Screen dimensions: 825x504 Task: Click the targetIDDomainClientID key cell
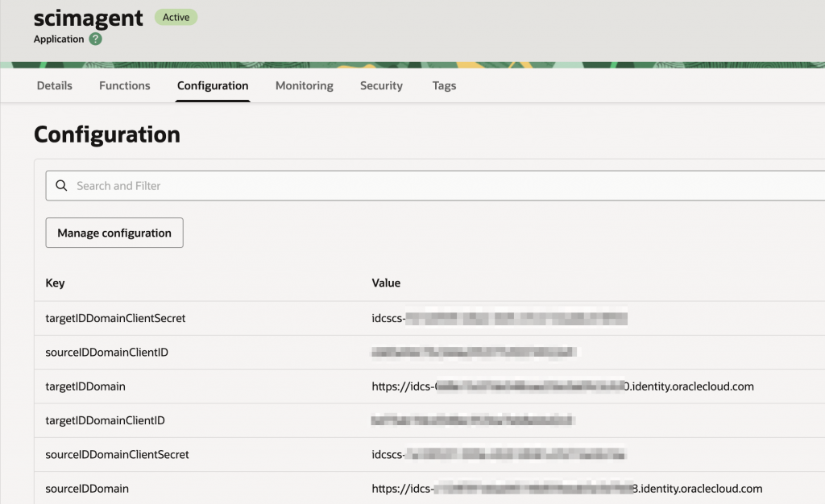click(x=105, y=420)
